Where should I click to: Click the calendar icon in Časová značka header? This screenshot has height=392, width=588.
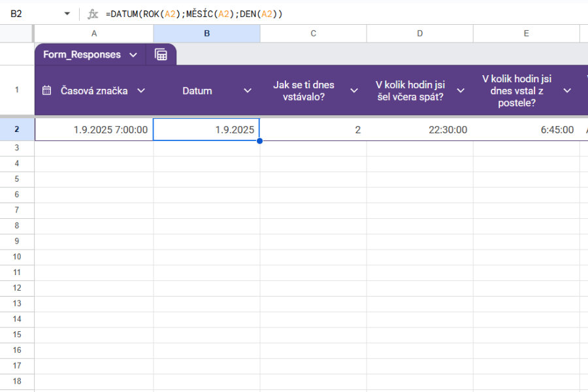(46, 91)
